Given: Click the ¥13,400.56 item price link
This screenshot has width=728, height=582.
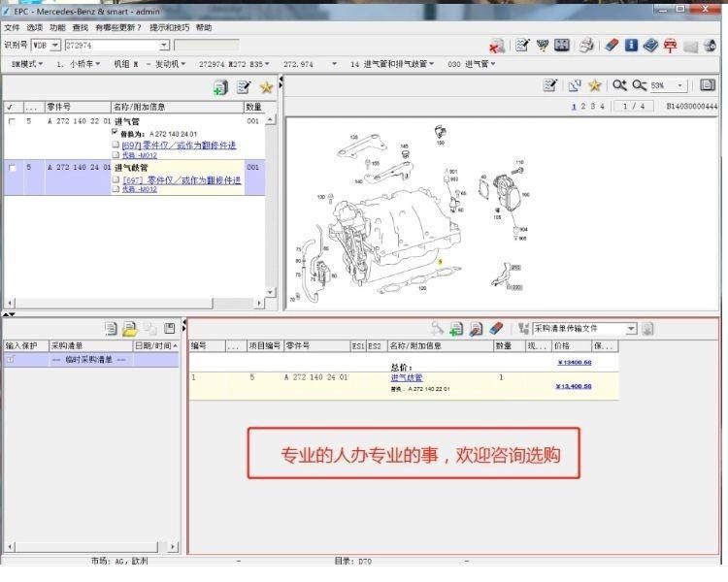Looking at the screenshot, I should [x=574, y=386].
